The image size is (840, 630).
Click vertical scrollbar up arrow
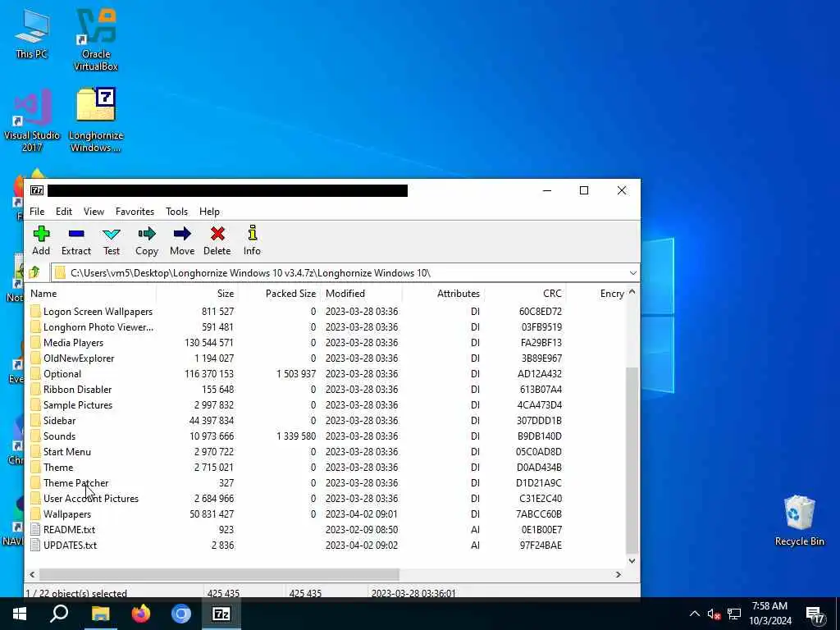pos(632,292)
